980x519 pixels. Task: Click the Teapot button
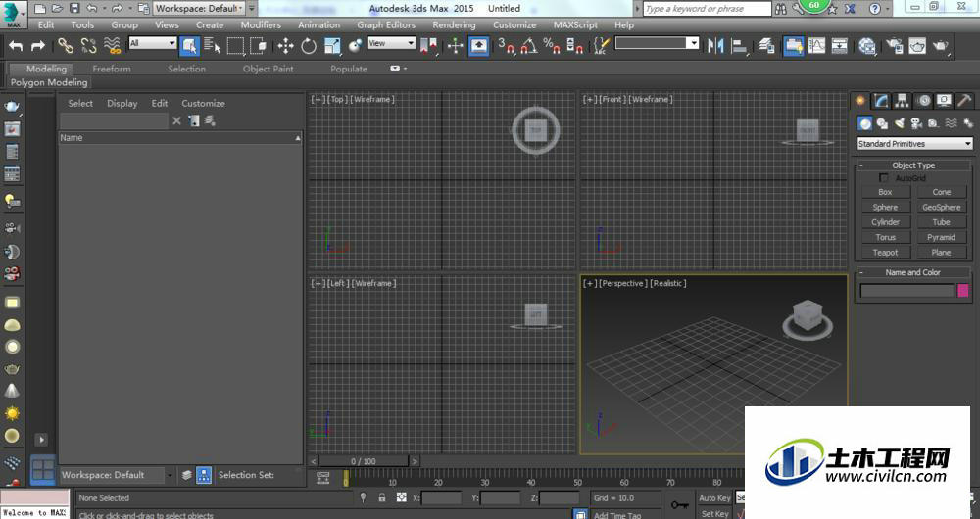pos(885,253)
